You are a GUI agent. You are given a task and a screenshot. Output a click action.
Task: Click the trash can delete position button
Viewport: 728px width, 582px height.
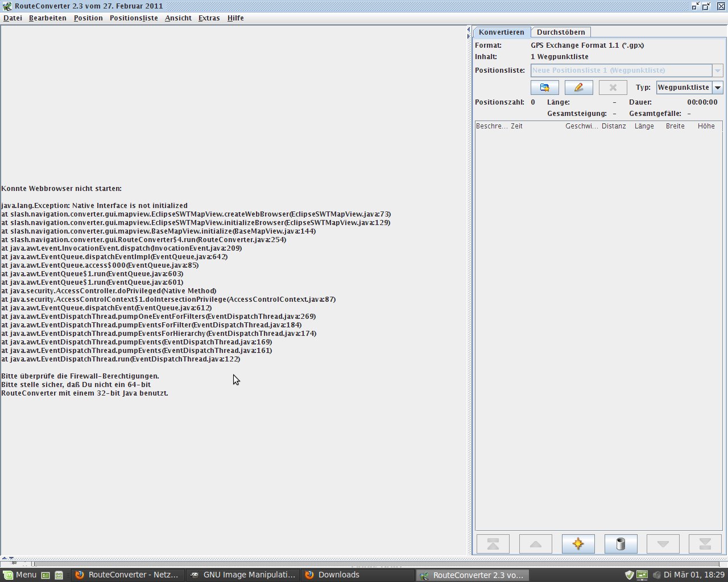[x=621, y=544]
